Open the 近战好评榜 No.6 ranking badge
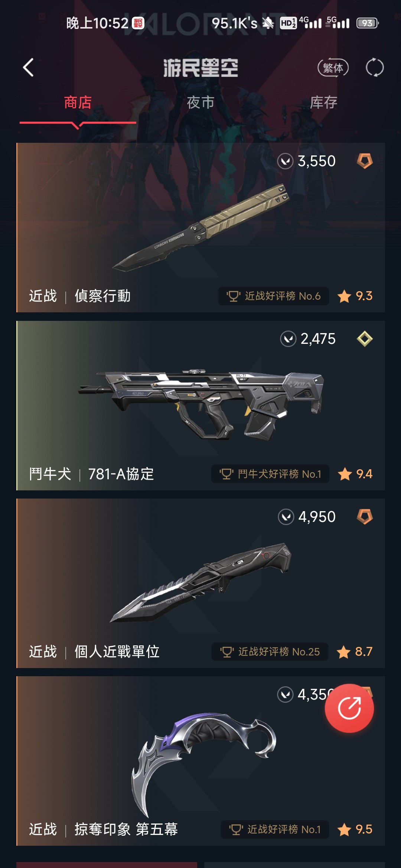Image resolution: width=401 pixels, height=868 pixels. (274, 296)
